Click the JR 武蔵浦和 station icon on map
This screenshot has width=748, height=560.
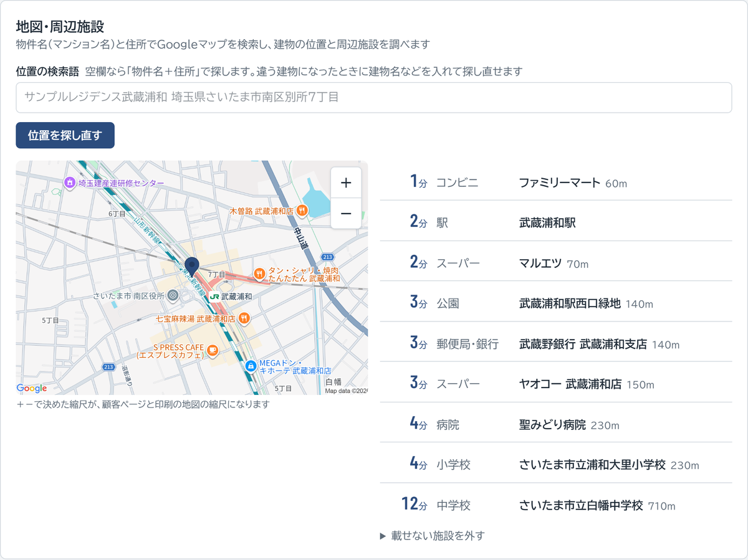214,297
